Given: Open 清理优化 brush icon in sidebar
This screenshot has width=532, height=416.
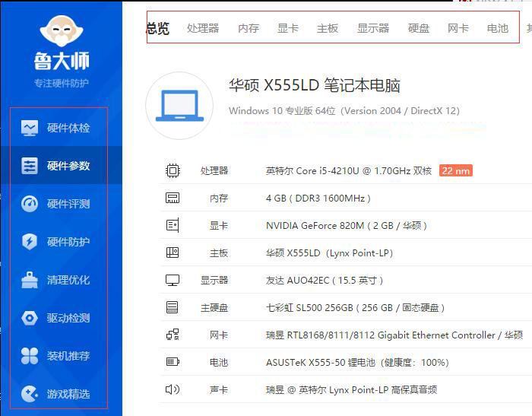Looking at the screenshot, I should click(x=30, y=280).
